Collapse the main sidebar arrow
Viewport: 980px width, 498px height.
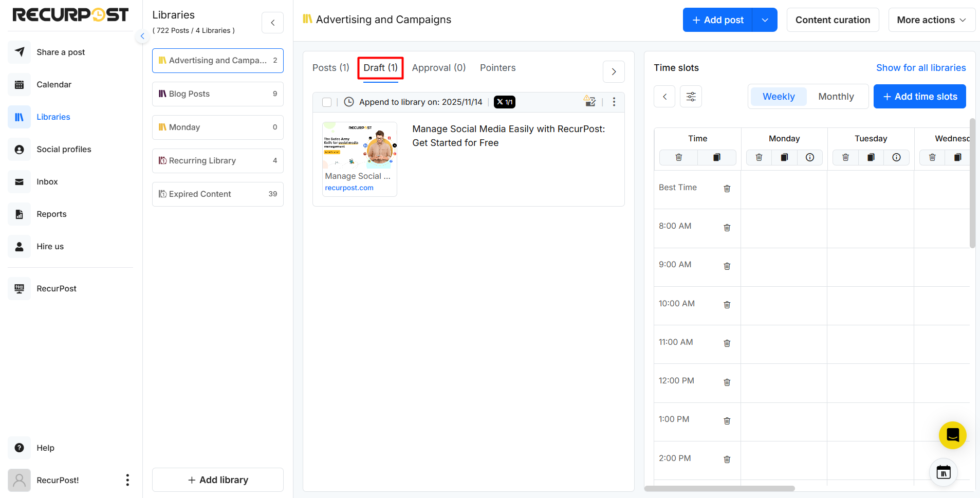click(x=142, y=36)
